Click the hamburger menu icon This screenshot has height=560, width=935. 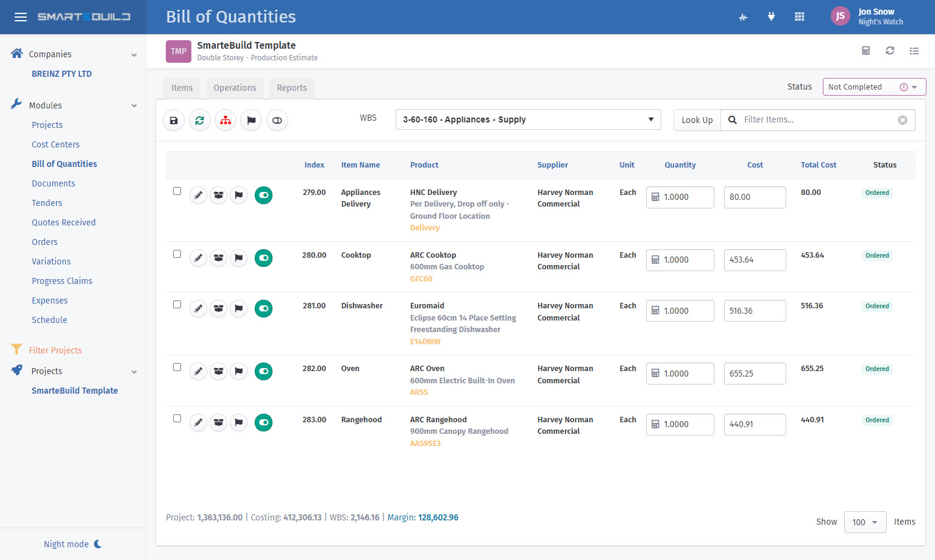21,17
